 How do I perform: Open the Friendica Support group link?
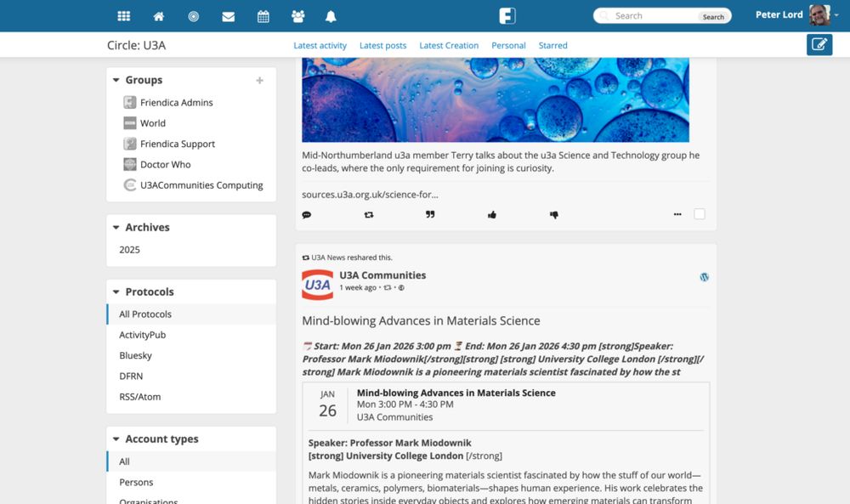click(x=178, y=144)
